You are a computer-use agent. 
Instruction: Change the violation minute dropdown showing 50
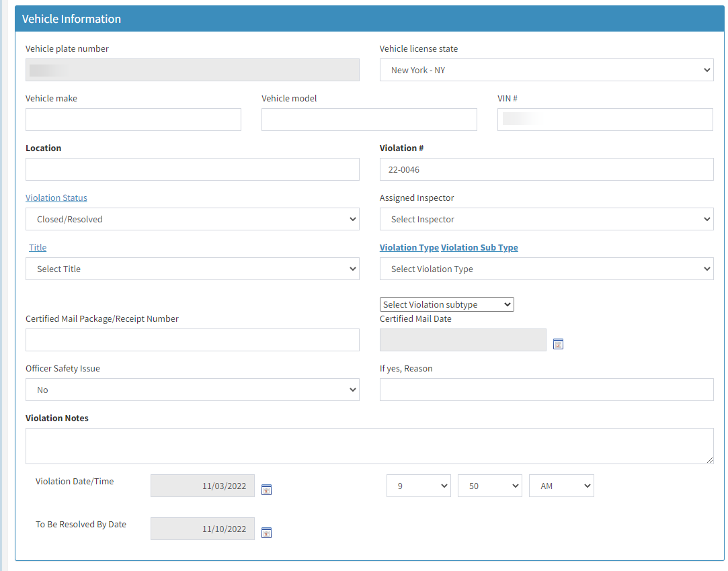click(490, 486)
